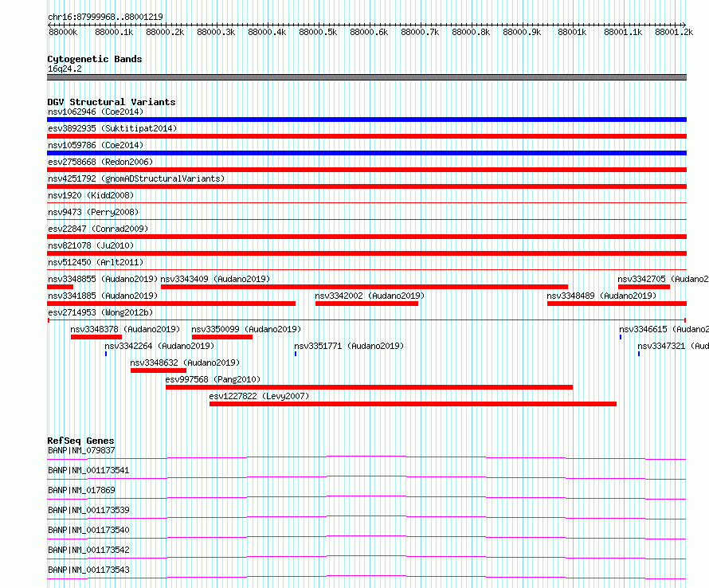Click the small blue marker under nsv3351771
This screenshot has width=709, height=588.
pyautogui.click(x=296, y=354)
